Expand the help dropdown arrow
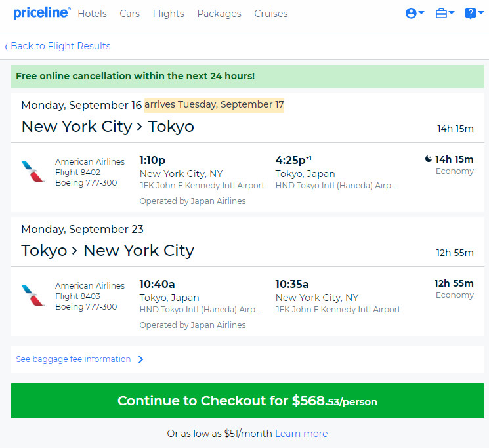The height and width of the screenshot is (448, 489). (x=481, y=12)
